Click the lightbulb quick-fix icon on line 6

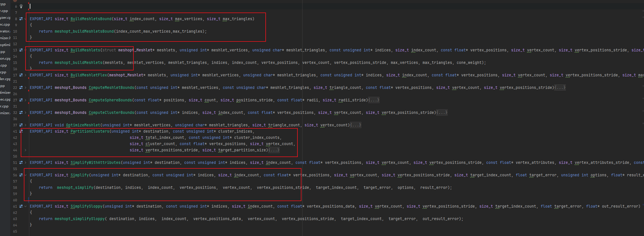pyautogui.click(x=21, y=7)
